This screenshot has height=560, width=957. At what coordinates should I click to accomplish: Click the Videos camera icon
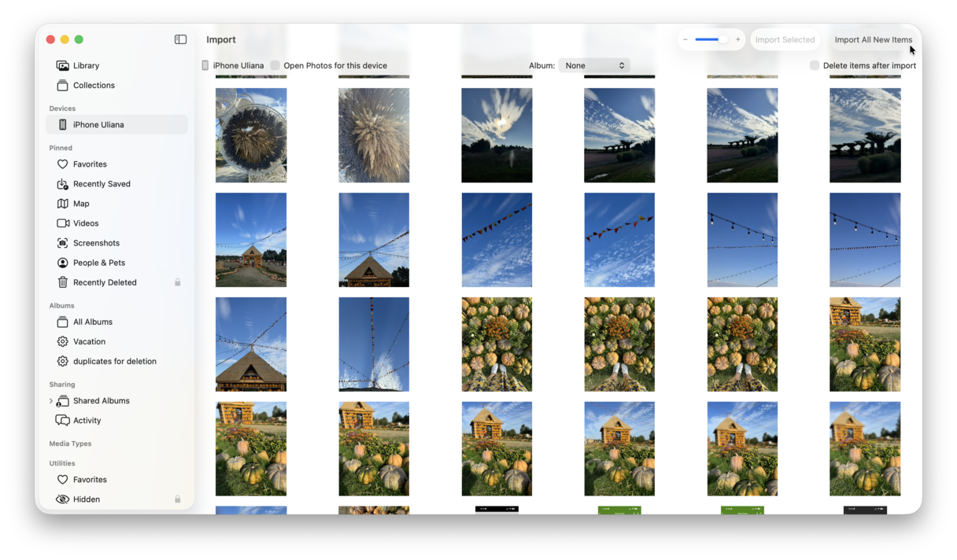(62, 223)
